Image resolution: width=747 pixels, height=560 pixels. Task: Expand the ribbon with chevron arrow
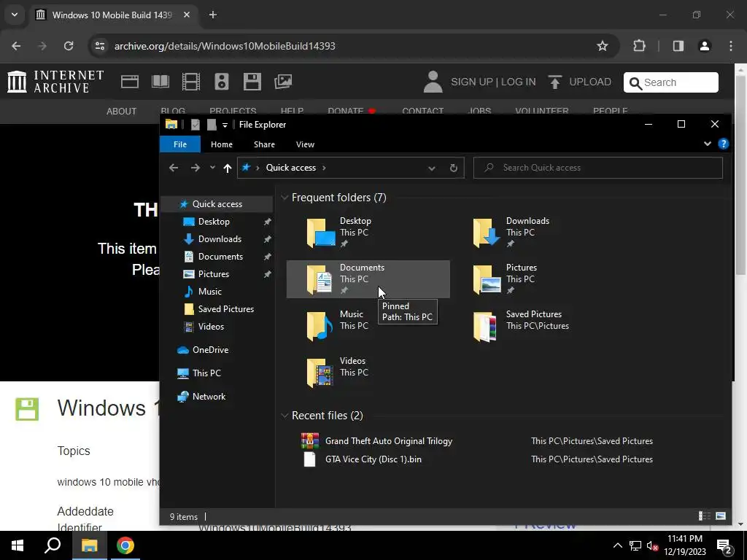708,144
